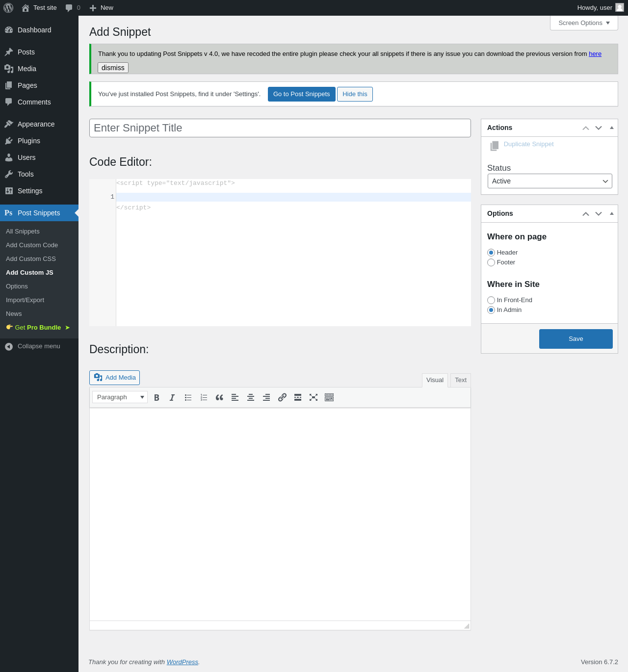Image resolution: width=628 pixels, height=672 pixels.
Task: Click the New content button in admin bar
Action: point(102,8)
